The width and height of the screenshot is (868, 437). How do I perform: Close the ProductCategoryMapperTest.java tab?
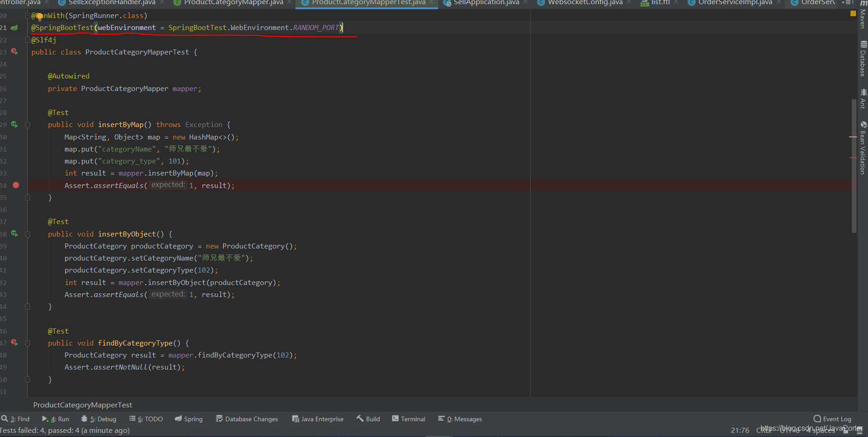pyautogui.click(x=431, y=2)
